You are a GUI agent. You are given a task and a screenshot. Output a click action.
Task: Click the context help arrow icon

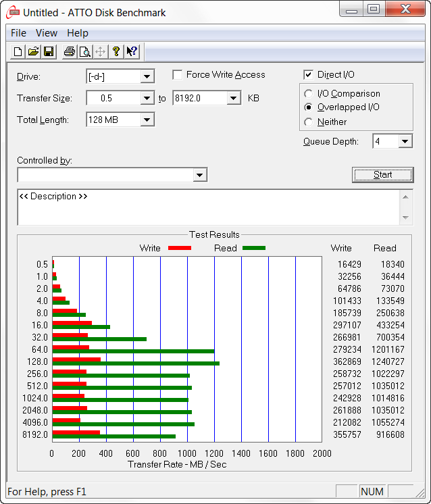point(132,51)
